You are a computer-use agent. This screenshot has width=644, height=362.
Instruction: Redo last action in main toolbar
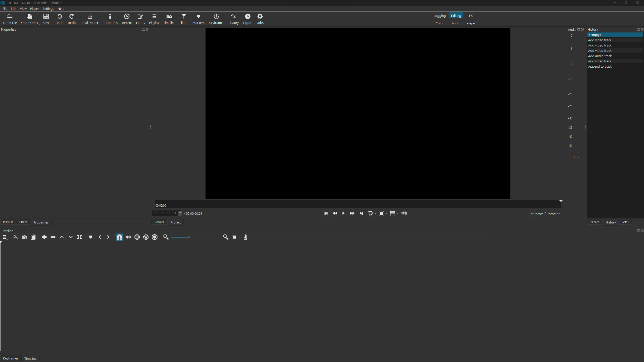coord(72,19)
